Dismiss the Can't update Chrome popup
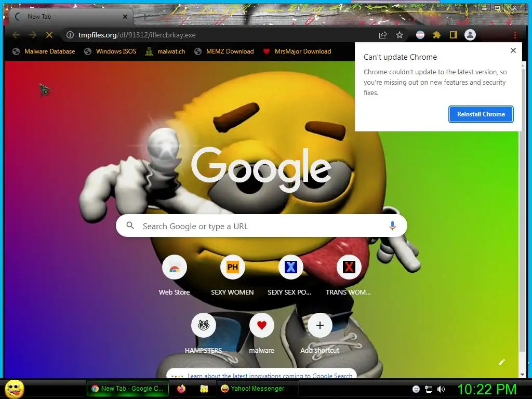This screenshot has height=399, width=532. 513,50
